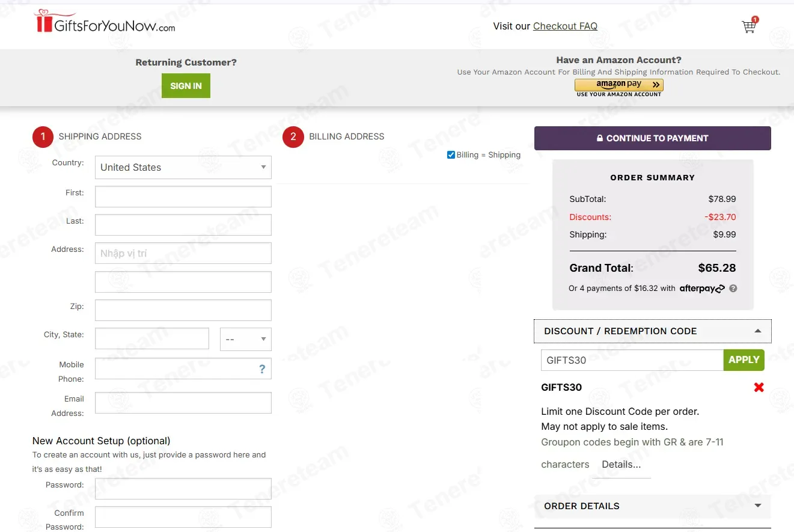Image resolution: width=794 pixels, height=532 pixels.
Task: Click the Confirm Password field
Action: pos(183,517)
